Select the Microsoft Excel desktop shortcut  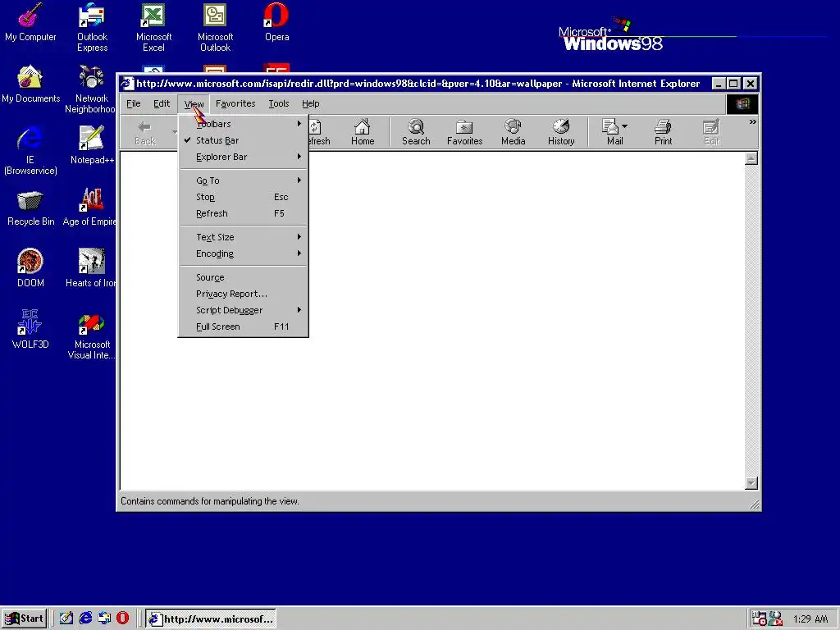(153, 27)
